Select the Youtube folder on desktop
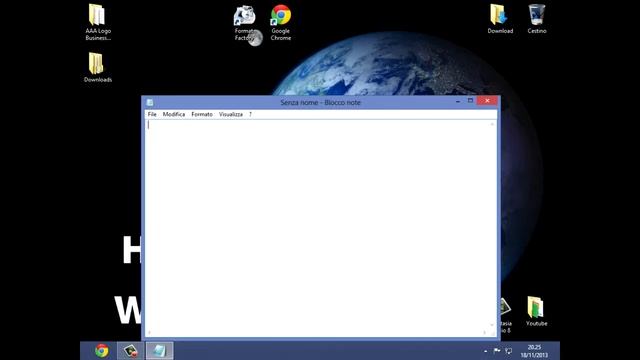The image size is (640, 360). pyautogui.click(x=536, y=311)
